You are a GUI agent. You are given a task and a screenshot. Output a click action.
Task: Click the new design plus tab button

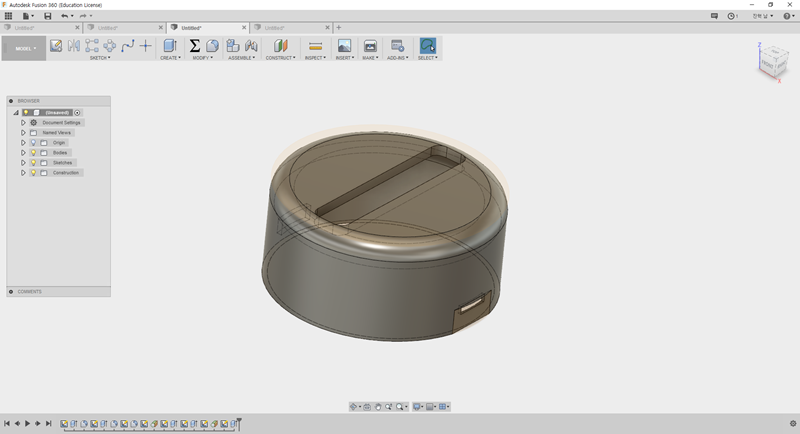pos(339,28)
